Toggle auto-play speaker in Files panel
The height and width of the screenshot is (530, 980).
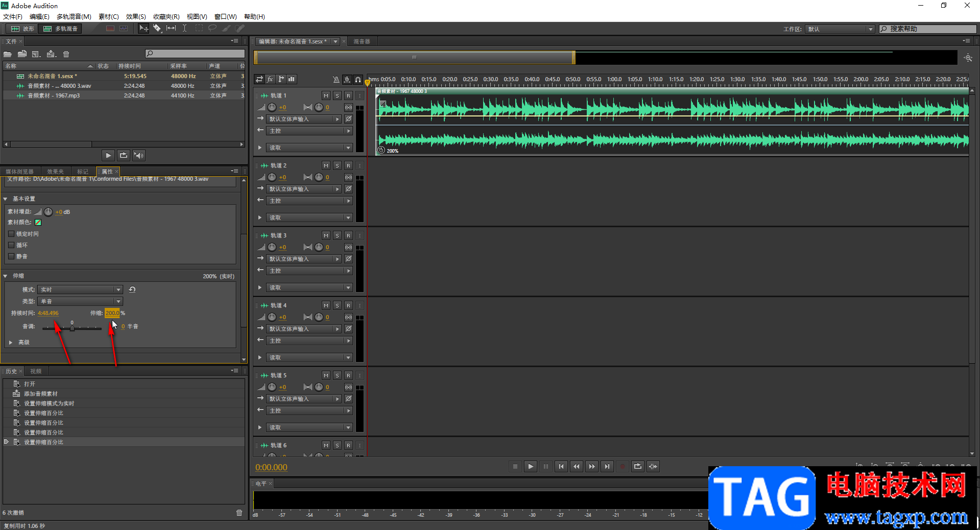138,155
